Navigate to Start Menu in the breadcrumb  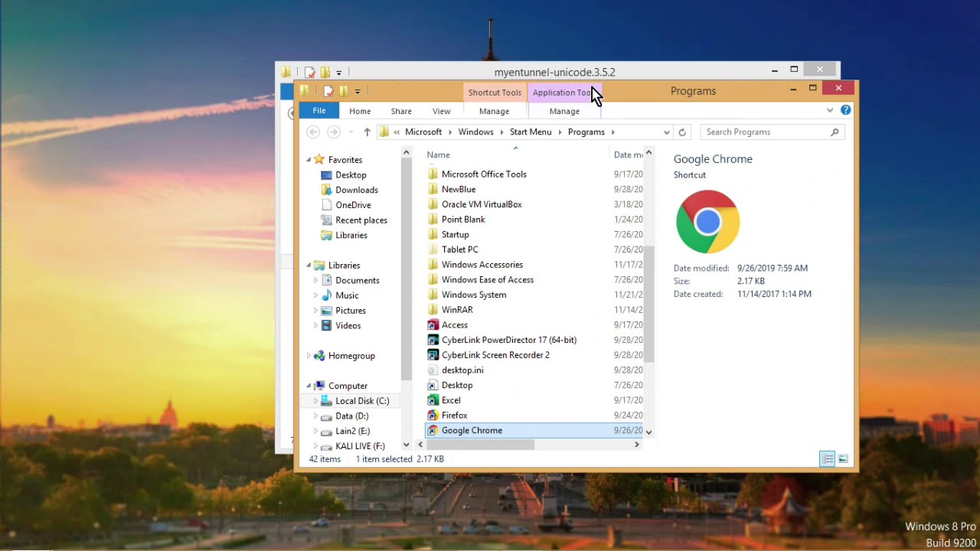(531, 132)
